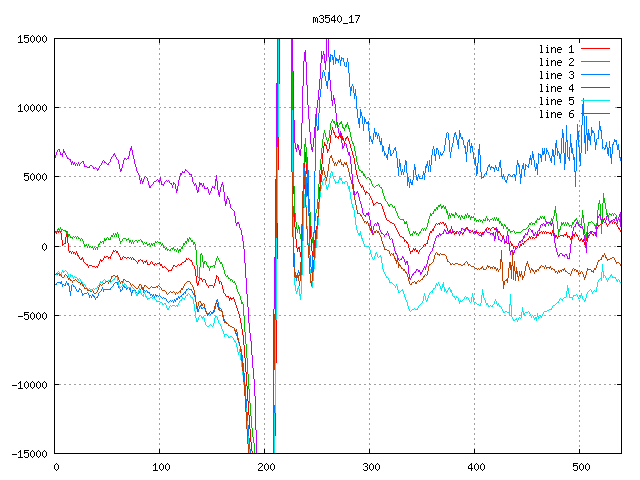The image size is (640, 480).
Task: Select the 'line 3' legend label
Action: [x=556, y=76]
